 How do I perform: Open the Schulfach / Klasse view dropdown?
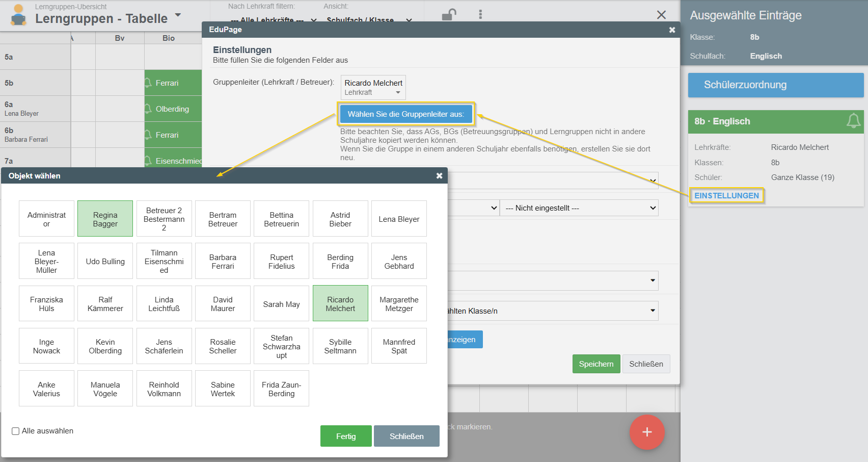pyautogui.click(x=369, y=20)
